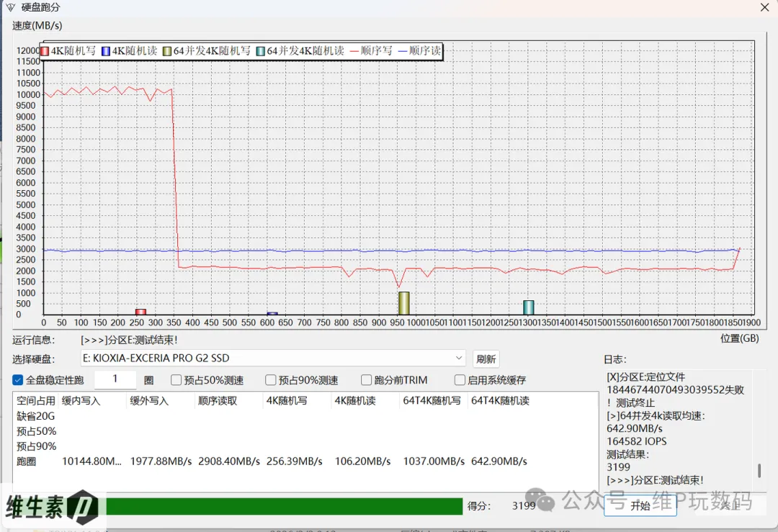
Task: Click the loop count input showing 1
Action: (115, 379)
